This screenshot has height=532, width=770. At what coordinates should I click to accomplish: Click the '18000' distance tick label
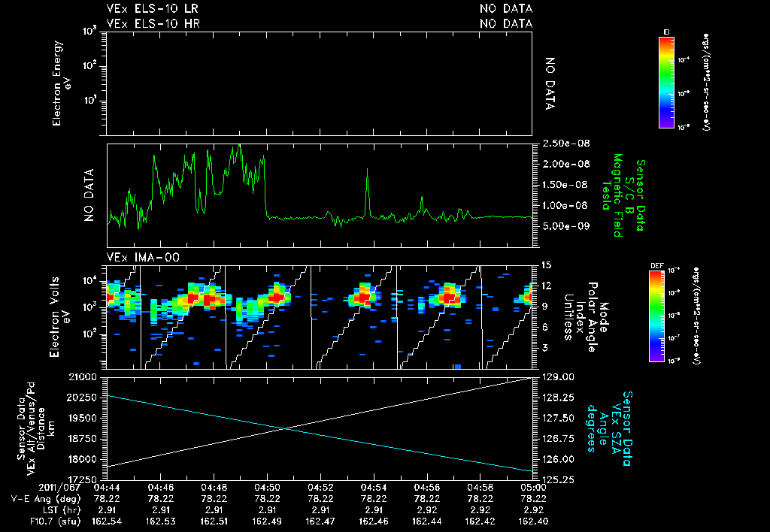coord(81,459)
